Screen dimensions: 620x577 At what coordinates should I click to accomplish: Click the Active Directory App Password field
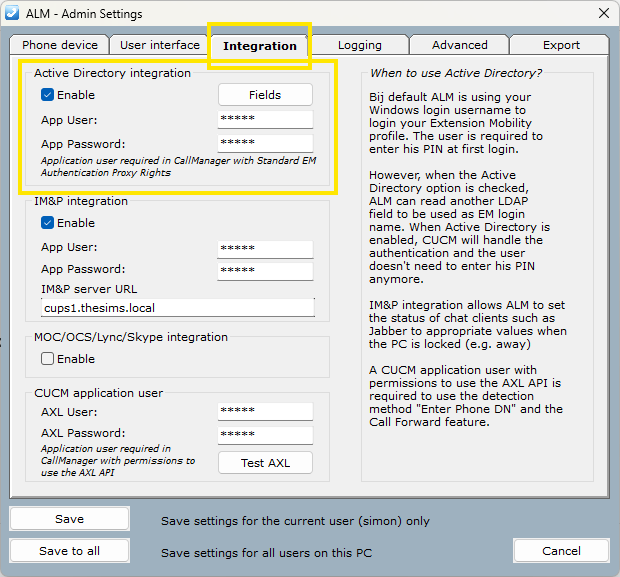tap(265, 144)
